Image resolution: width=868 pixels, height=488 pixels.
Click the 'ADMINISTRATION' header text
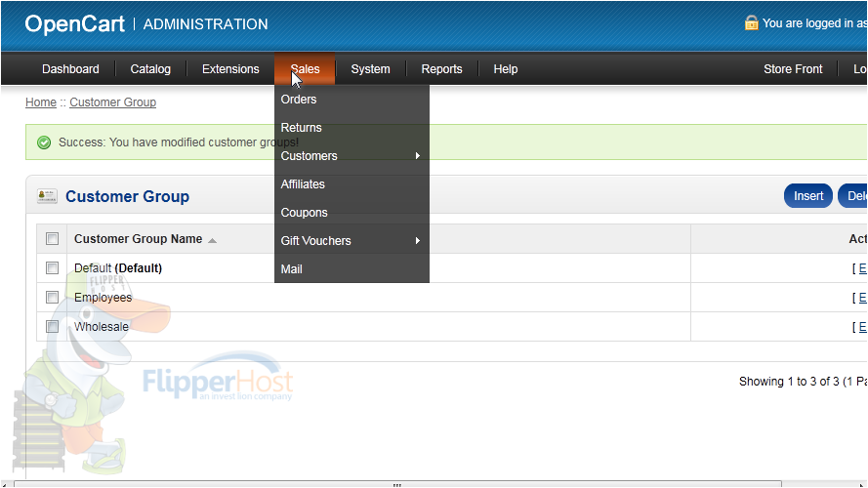pos(205,24)
